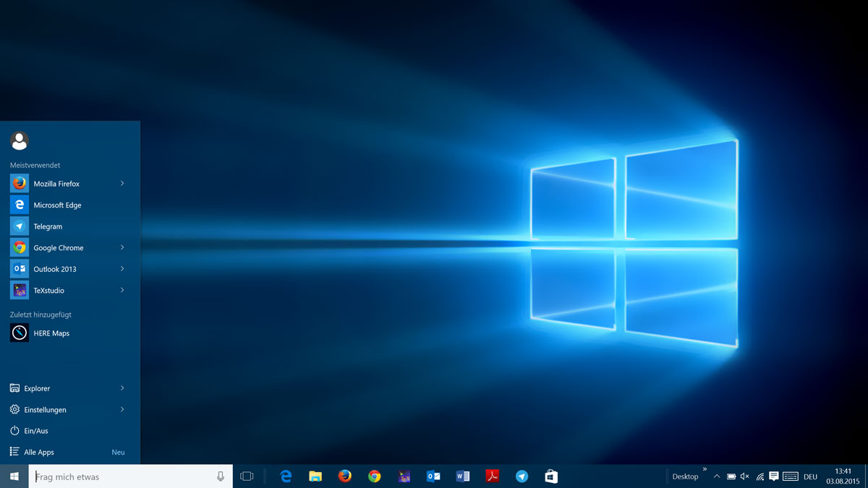Image resolution: width=868 pixels, height=488 pixels.
Task: Open the Wi-Fi network icon
Action: (759, 476)
